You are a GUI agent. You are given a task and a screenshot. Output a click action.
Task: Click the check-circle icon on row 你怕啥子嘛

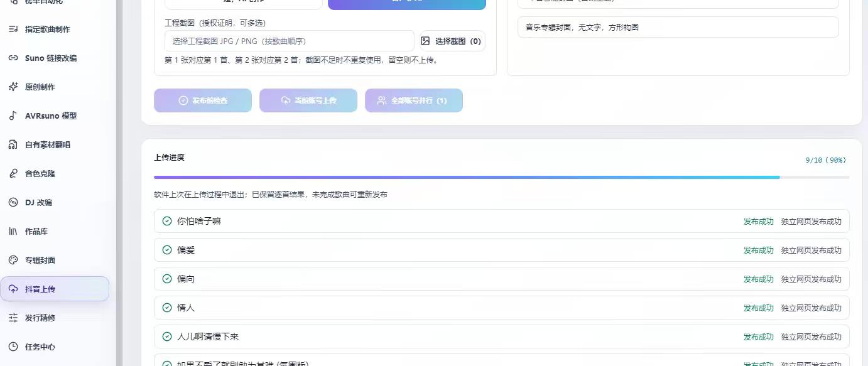[x=167, y=221]
